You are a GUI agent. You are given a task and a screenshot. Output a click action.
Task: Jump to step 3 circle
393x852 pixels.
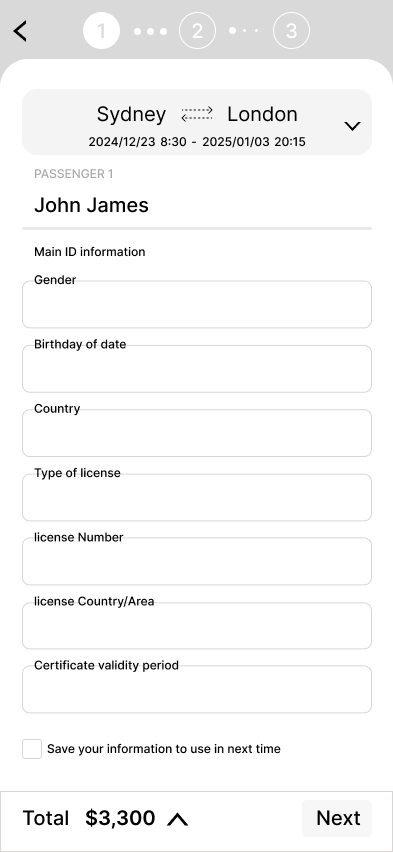pyautogui.click(x=291, y=30)
